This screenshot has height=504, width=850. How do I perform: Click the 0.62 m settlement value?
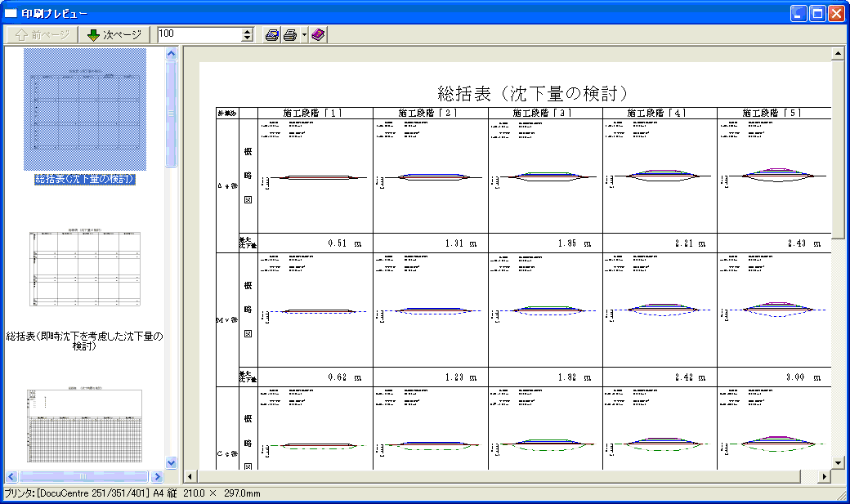tap(345, 377)
